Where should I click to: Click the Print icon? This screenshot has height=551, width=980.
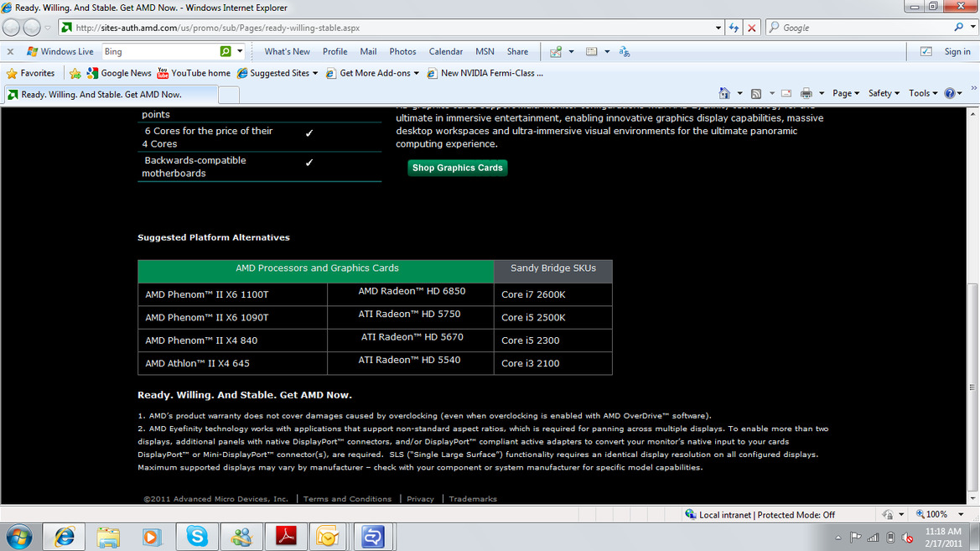coord(806,93)
